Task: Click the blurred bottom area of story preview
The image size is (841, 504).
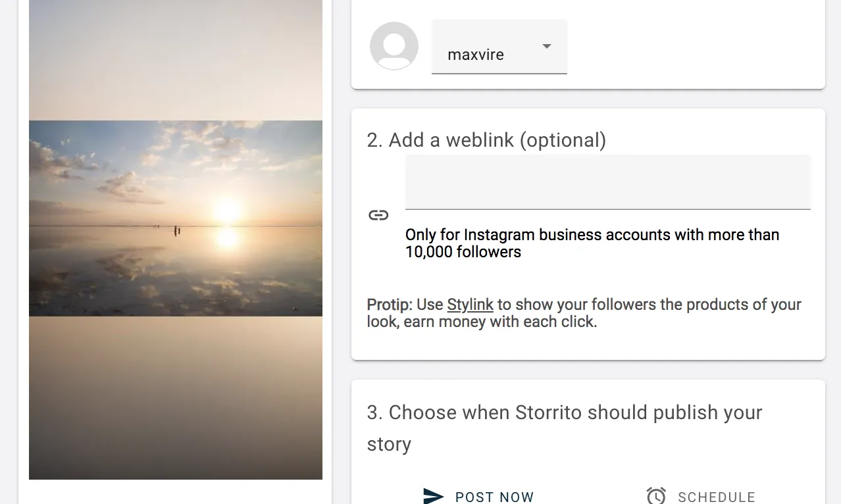Action: click(176, 398)
